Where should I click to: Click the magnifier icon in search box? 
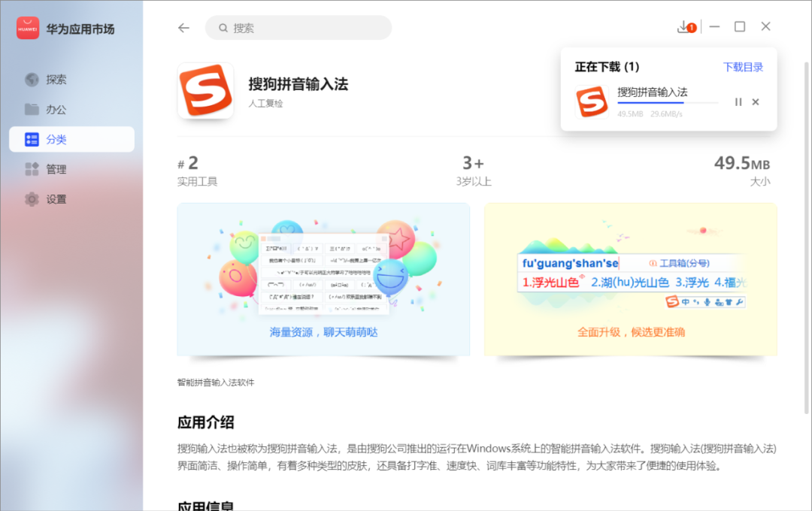click(x=223, y=28)
